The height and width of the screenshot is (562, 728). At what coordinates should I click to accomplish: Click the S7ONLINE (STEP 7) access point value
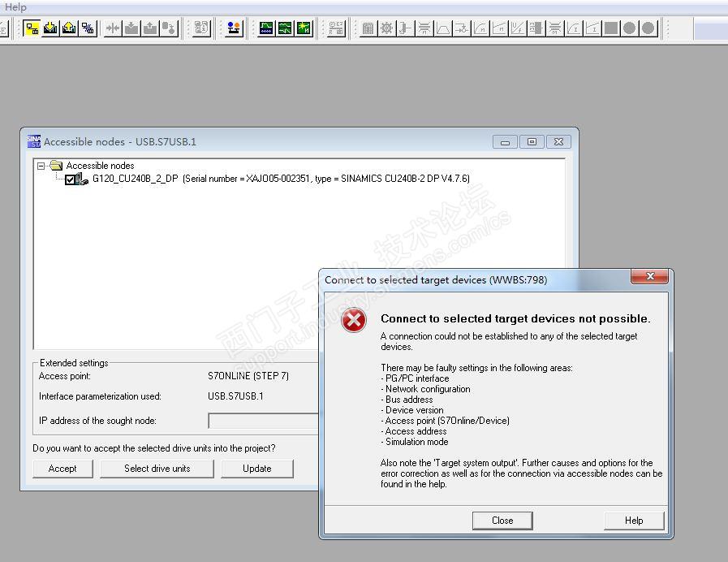click(x=248, y=376)
